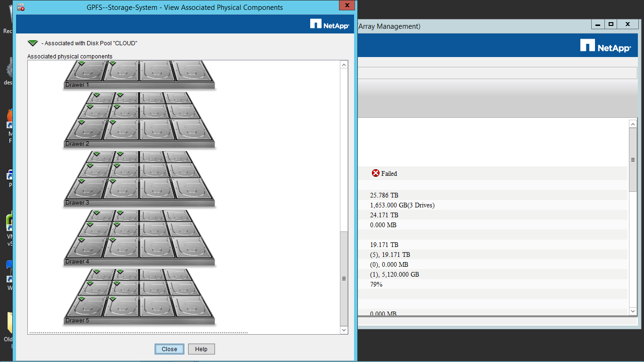
Task: Click the "Drawer 2" label
Action: click(77, 144)
